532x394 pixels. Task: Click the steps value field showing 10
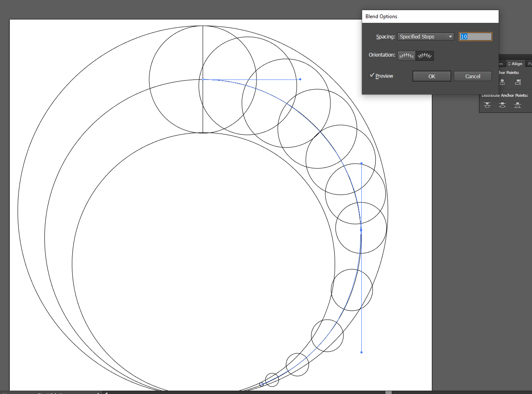(x=475, y=36)
